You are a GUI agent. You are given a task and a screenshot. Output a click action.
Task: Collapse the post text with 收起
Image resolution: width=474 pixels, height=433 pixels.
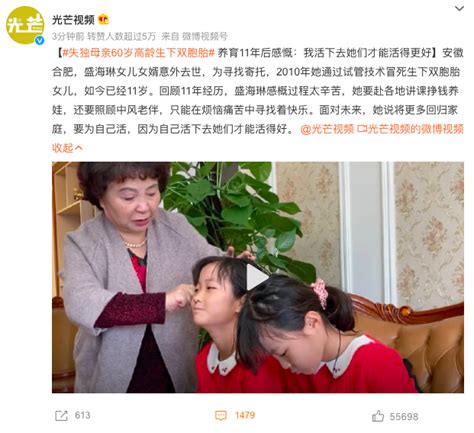click(x=67, y=148)
